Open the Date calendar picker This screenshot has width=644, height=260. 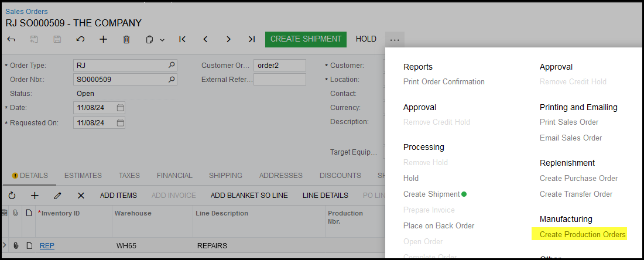[x=120, y=108]
